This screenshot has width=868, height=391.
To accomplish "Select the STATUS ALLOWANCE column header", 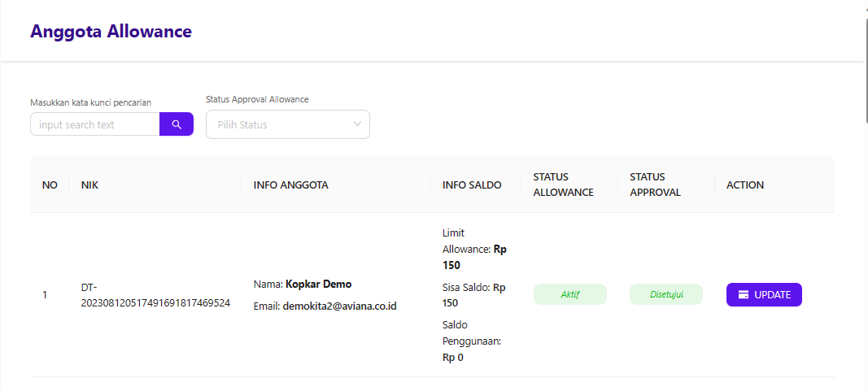I will (563, 185).
